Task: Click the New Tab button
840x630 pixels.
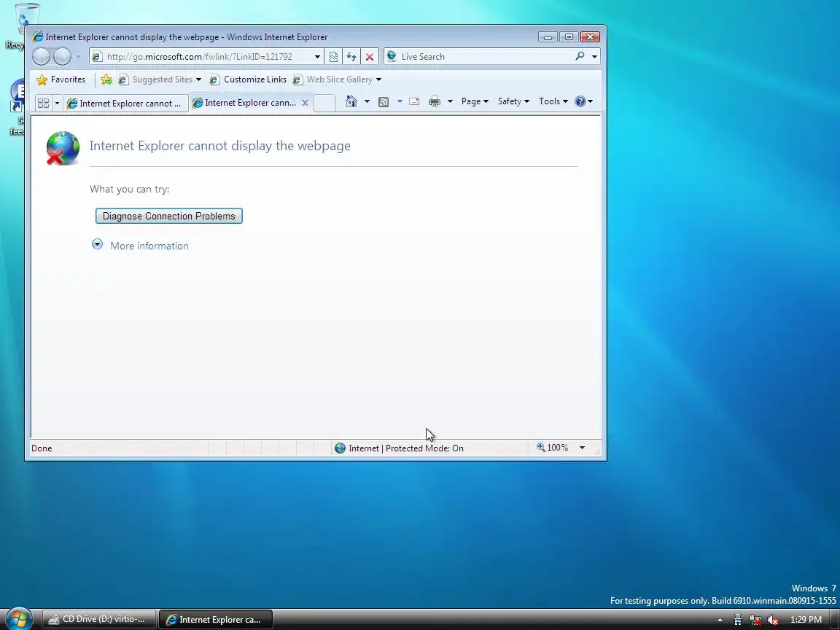Action: 324,103
